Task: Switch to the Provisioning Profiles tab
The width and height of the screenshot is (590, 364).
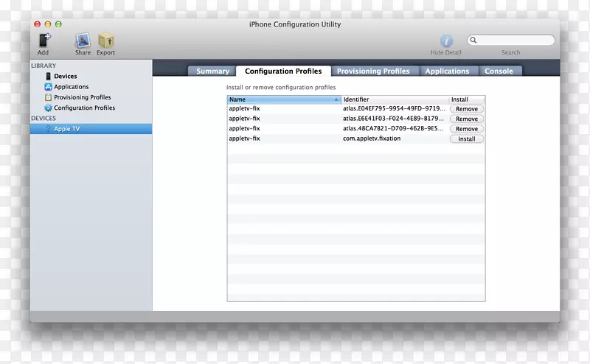Action: 373,71
